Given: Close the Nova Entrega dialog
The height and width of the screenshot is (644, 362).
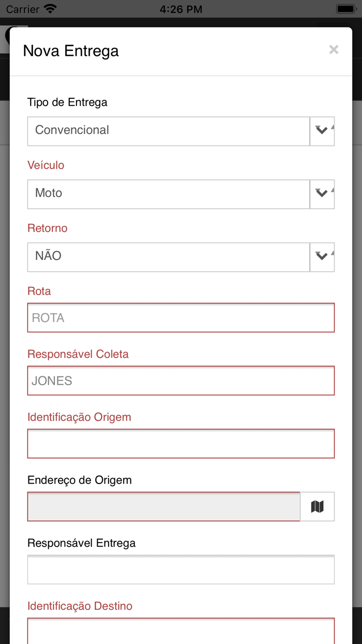Looking at the screenshot, I should point(334,50).
